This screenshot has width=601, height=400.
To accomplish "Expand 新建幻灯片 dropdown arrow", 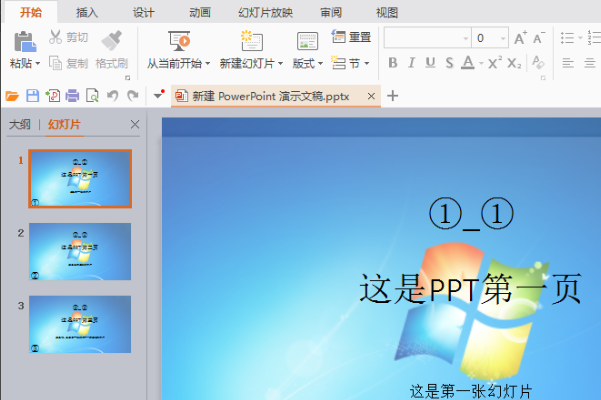I will (280, 63).
